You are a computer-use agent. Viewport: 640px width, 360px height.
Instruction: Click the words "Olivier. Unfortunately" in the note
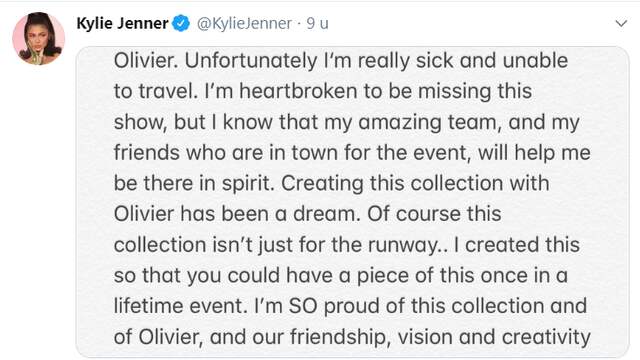point(216,61)
